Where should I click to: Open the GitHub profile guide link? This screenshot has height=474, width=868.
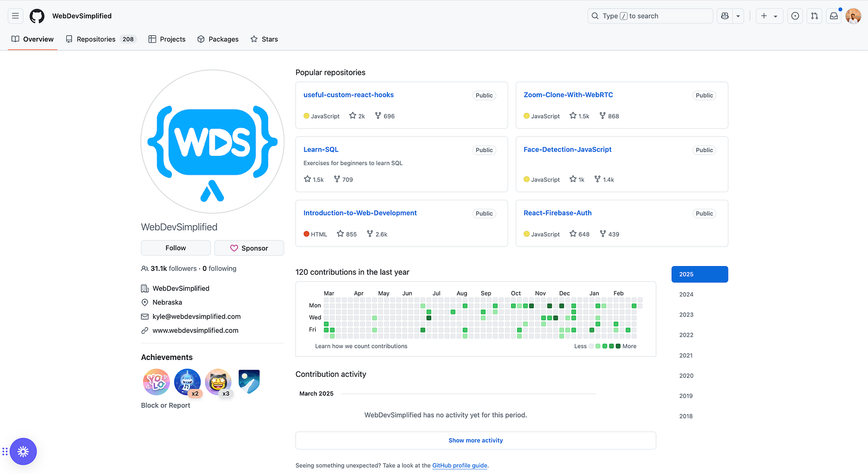pos(459,466)
